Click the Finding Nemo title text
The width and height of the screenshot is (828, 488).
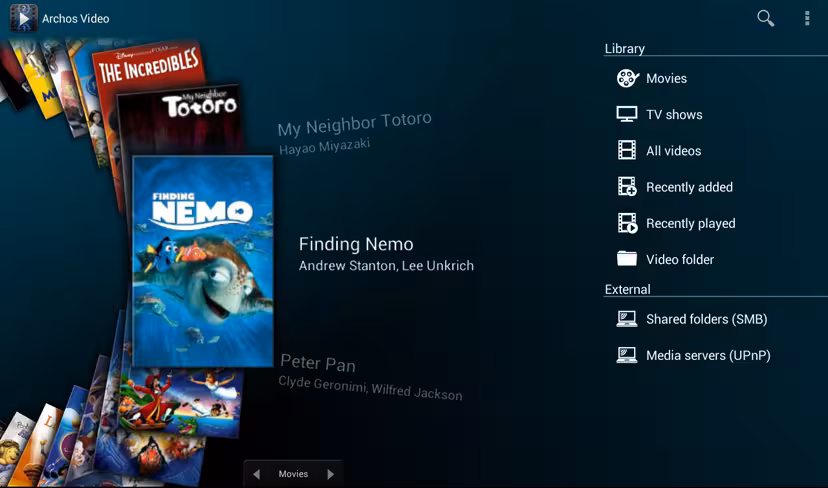coord(356,244)
